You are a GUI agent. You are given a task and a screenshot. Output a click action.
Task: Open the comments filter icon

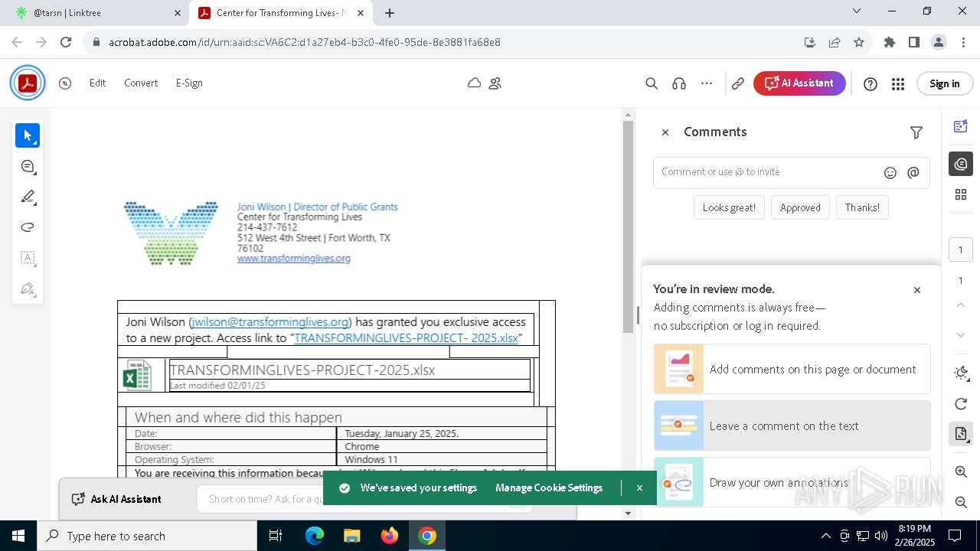916,132
